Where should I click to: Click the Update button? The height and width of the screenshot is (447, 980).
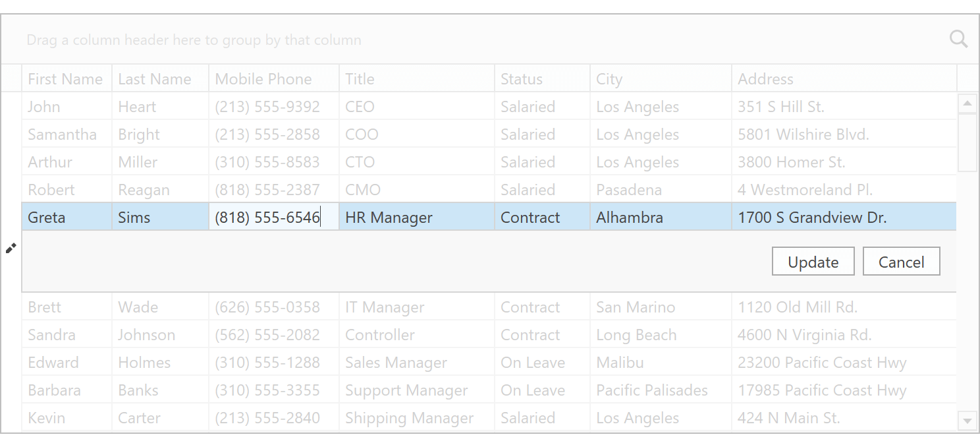tap(813, 262)
